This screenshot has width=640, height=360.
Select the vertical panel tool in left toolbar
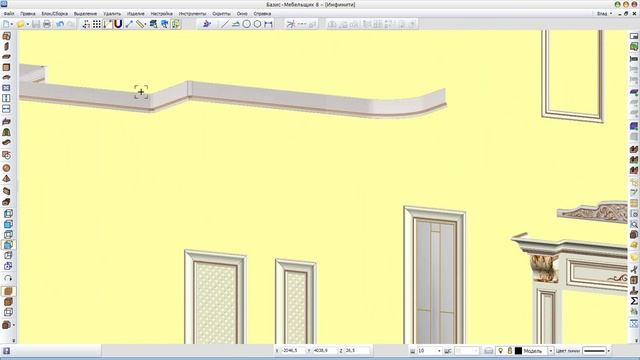(x=7, y=47)
